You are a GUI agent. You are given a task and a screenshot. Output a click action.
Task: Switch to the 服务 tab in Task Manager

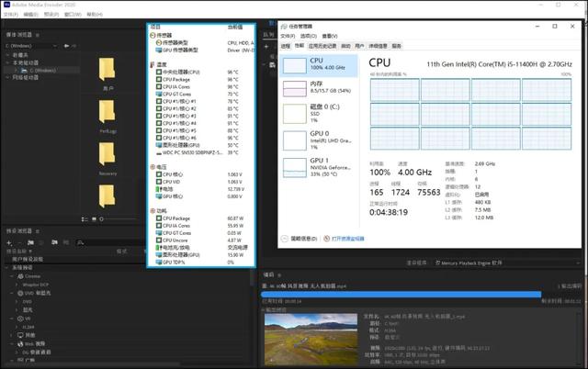[x=396, y=46]
